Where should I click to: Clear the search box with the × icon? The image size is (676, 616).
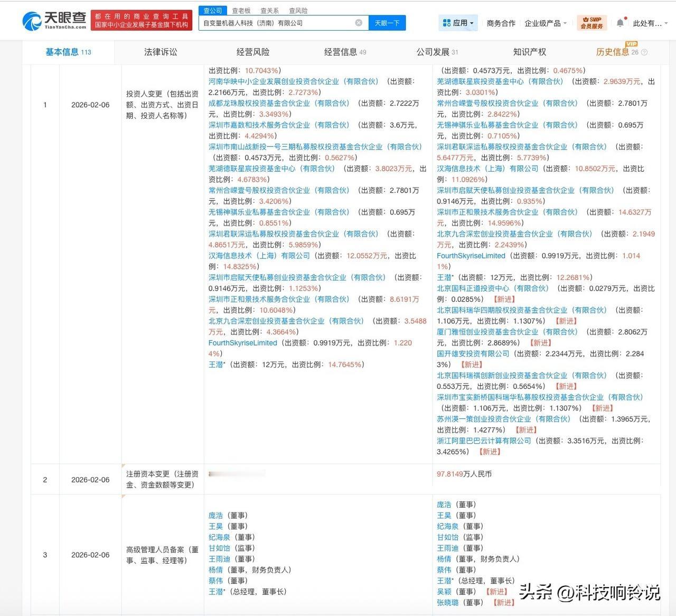click(359, 23)
